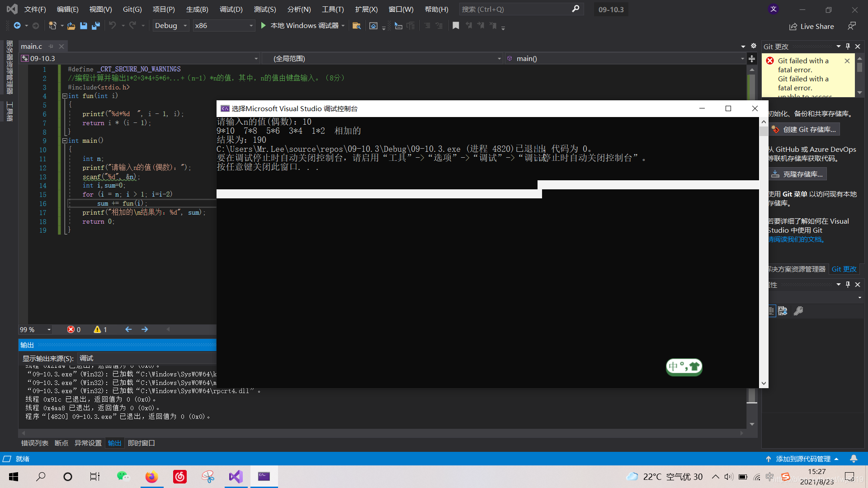Open the 视图(V) menu
Screen dimensions: 868x488
click(100, 9)
